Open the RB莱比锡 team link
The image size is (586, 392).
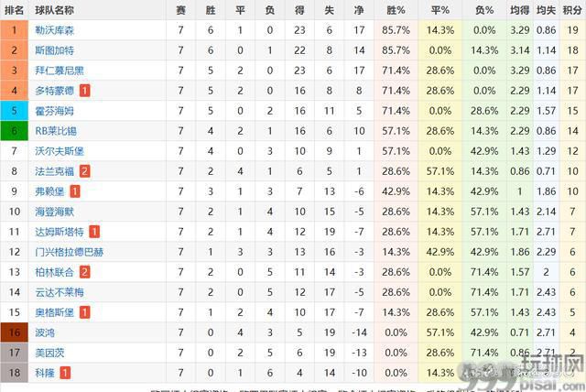coord(56,131)
